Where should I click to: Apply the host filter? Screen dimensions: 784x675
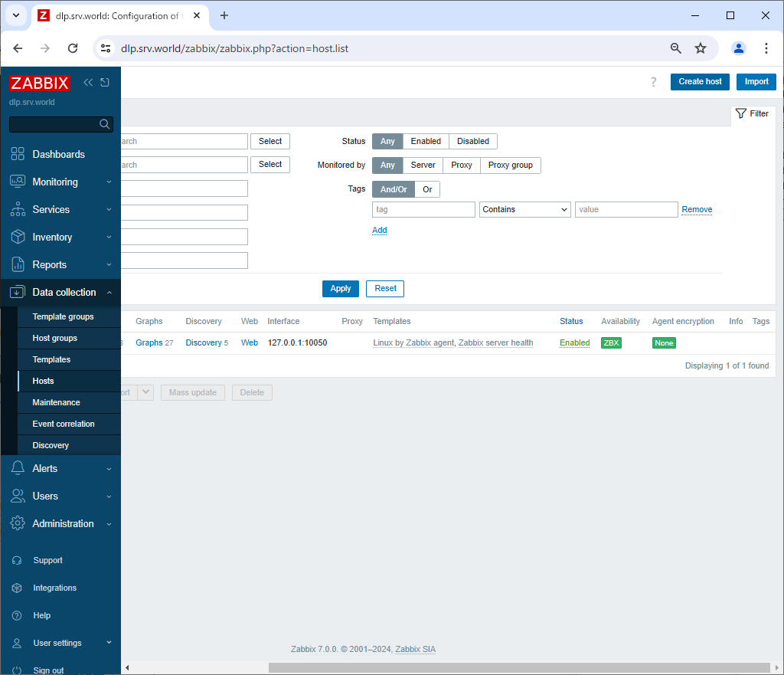coord(341,289)
